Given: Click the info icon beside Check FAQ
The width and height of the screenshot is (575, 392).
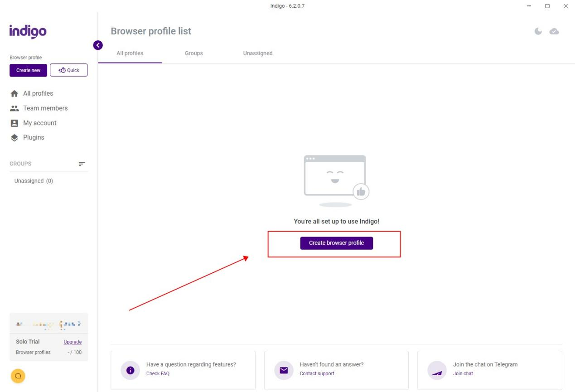Looking at the screenshot, I should coord(130,370).
